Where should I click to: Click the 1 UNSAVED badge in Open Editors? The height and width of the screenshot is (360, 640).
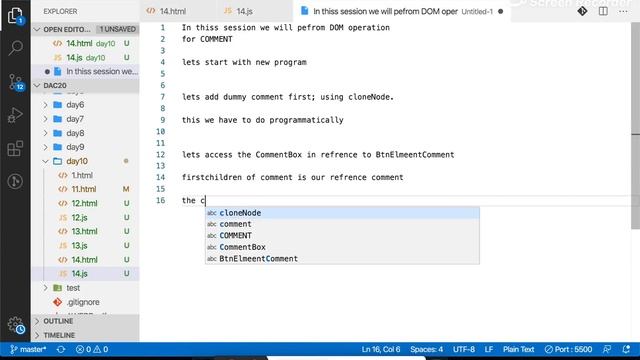click(118, 29)
